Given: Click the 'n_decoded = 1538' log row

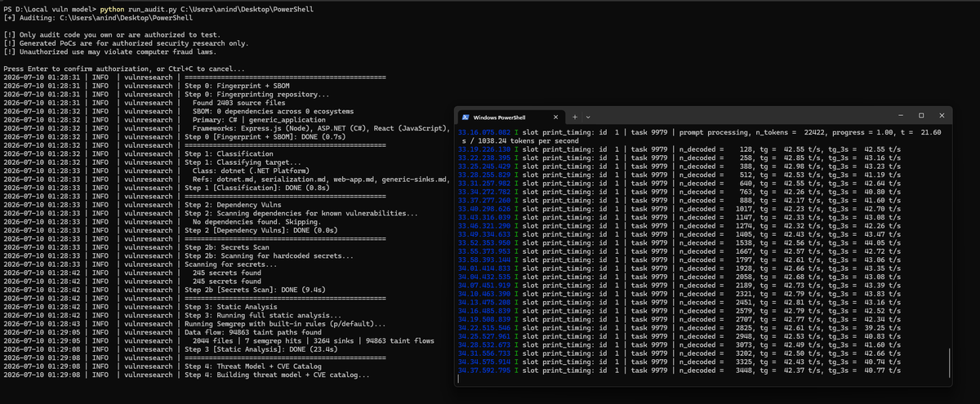Looking at the screenshot, I should coord(680,243).
